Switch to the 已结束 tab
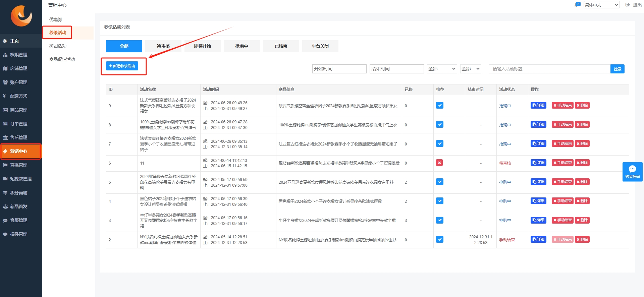Screen dimensions: 644x297 click(x=281, y=46)
